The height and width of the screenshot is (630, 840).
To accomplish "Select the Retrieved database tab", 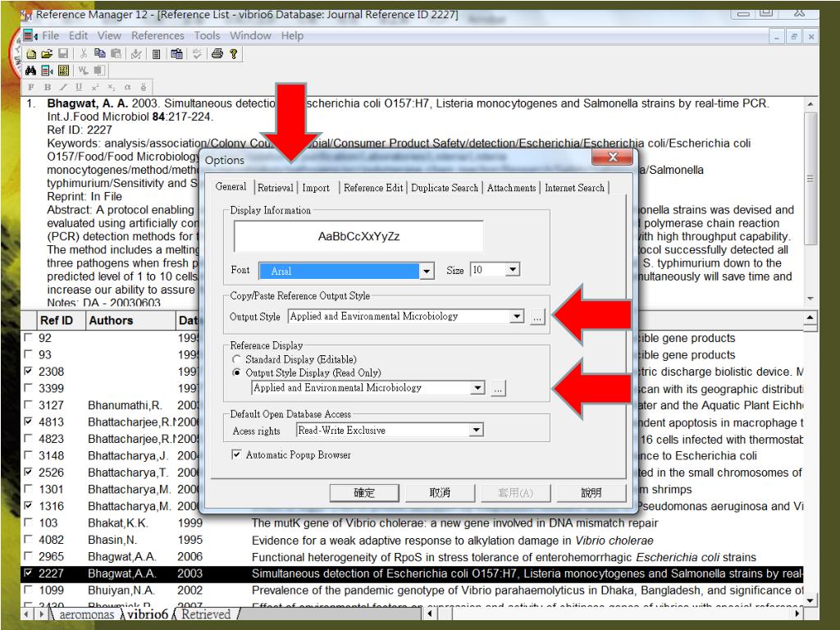I will 206,614.
